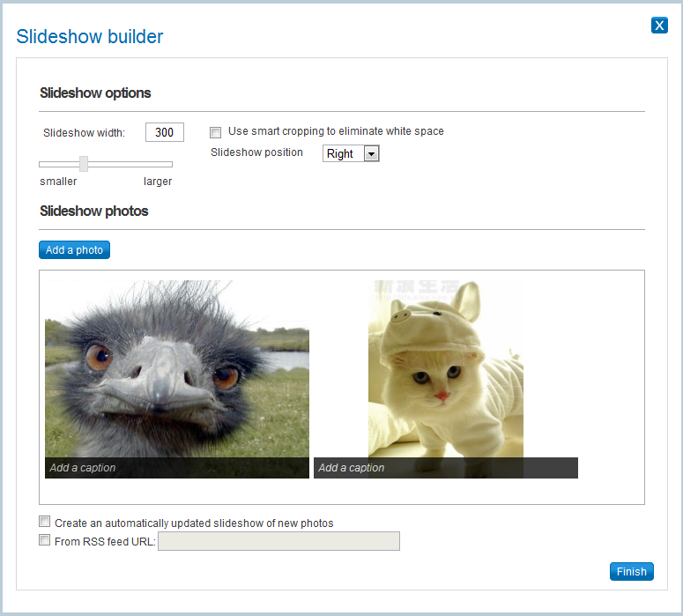Screen dimensions: 683x616
Task: Click the Slideshow builder title text
Action: tap(90, 37)
